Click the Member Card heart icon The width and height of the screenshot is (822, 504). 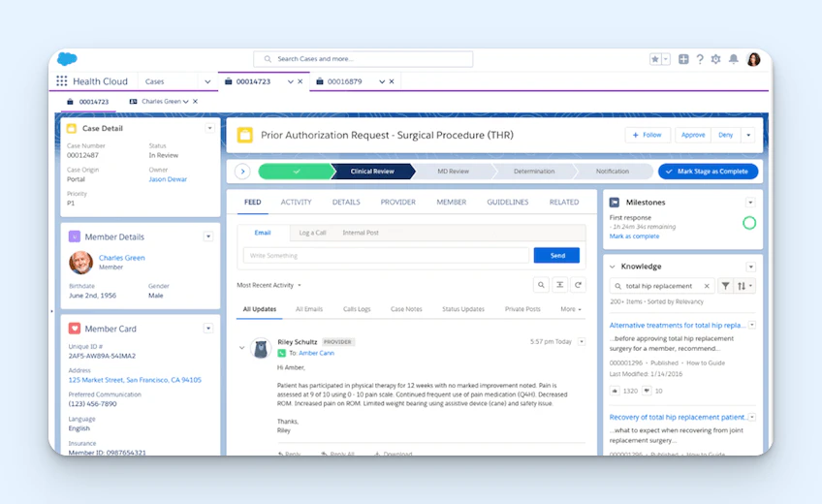tap(75, 329)
